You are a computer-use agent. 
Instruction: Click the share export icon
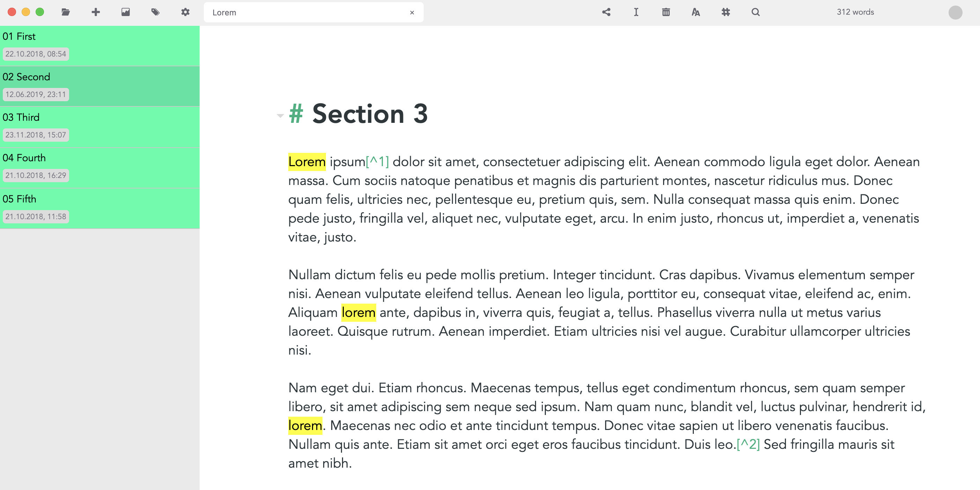coord(606,12)
